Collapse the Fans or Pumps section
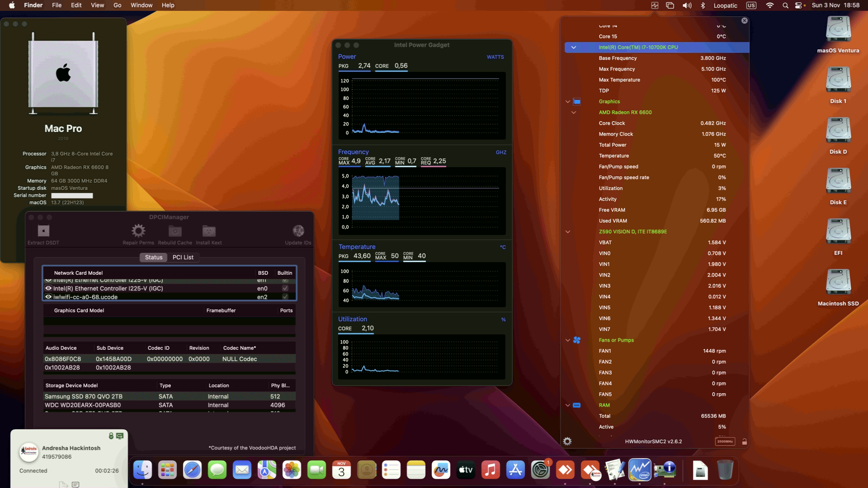Screen dimensions: 868x488 [568, 340]
